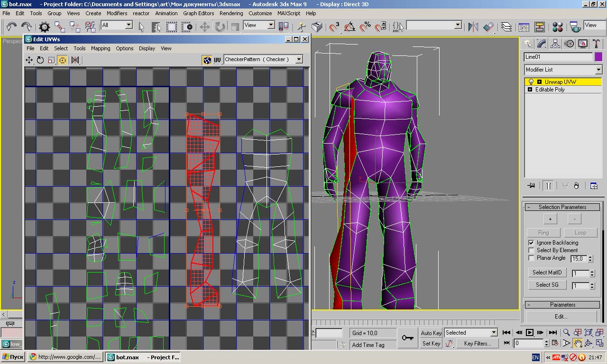Enable Select By Element checkbox

click(x=531, y=250)
